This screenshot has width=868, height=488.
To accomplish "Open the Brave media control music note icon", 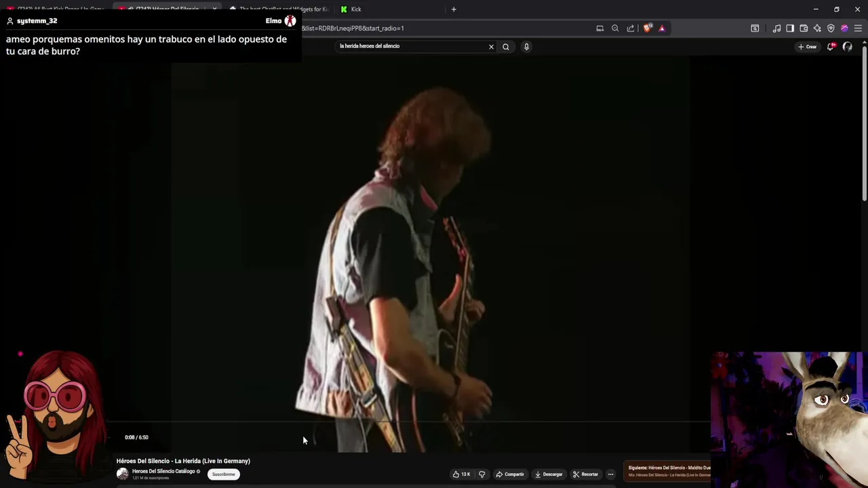I will (776, 28).
